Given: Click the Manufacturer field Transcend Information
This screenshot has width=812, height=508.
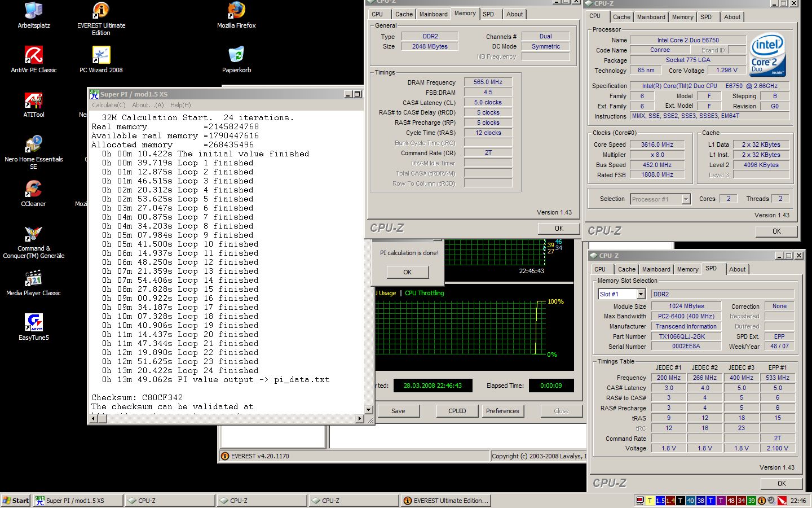Looking at the screenshot, I should [x=686, y=326].
